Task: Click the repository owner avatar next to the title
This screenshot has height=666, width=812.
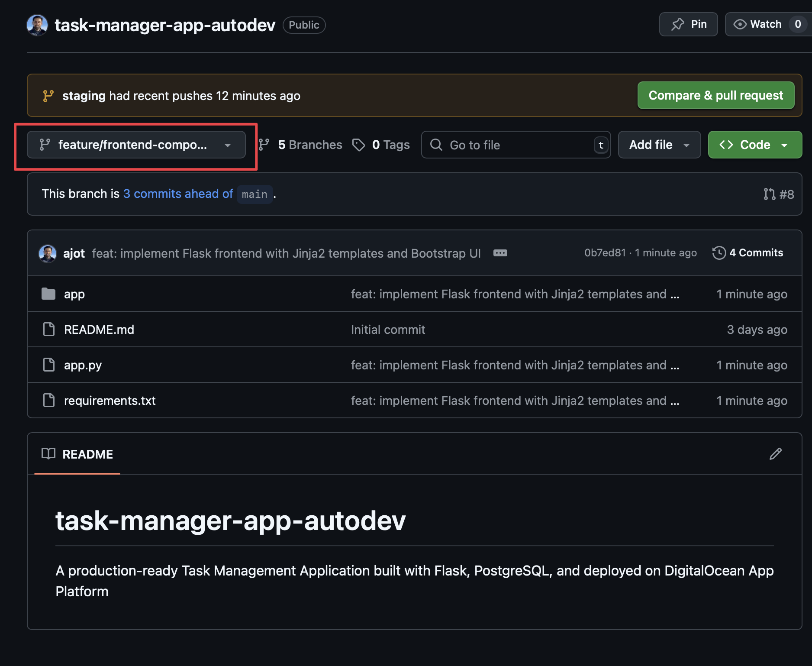Action: click(37, 25)
